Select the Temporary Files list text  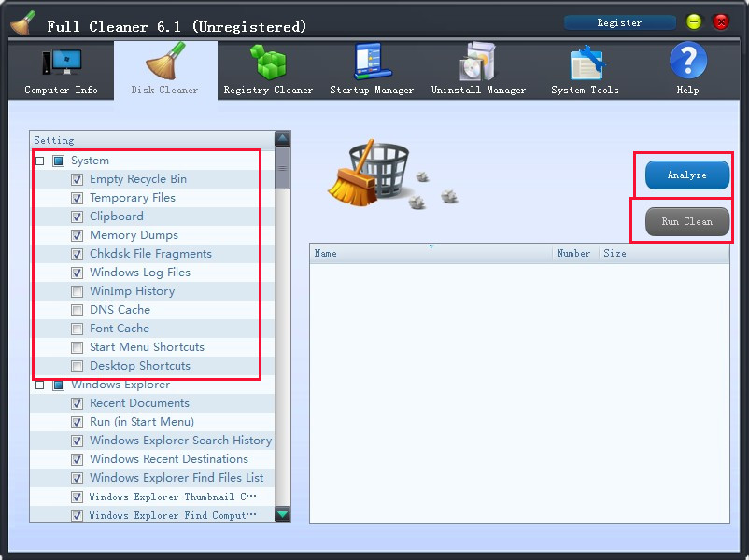point(133,198)
